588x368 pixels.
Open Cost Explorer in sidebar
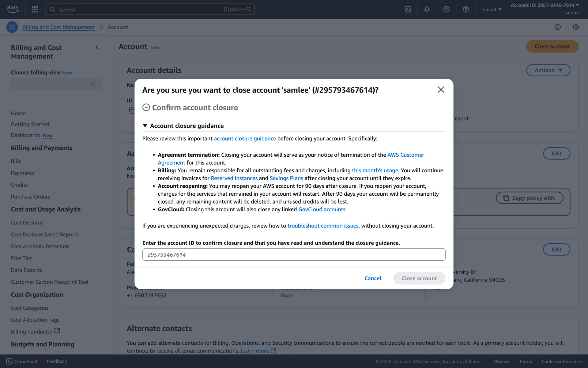point(27,223)
